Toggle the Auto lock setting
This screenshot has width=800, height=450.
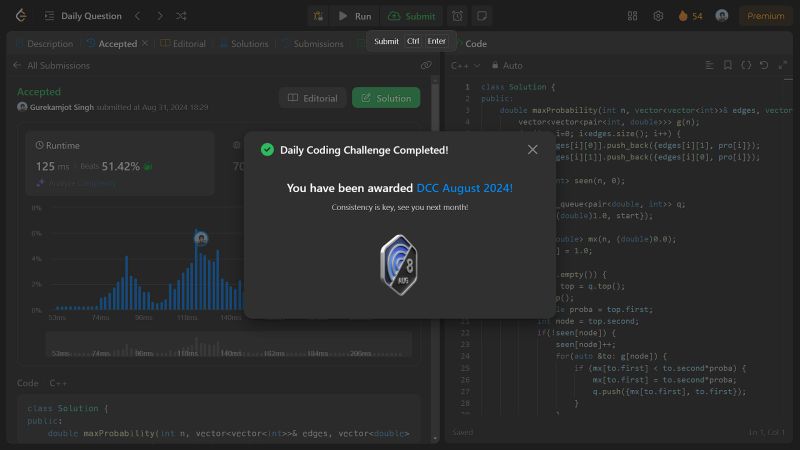[x=507, y=65]
